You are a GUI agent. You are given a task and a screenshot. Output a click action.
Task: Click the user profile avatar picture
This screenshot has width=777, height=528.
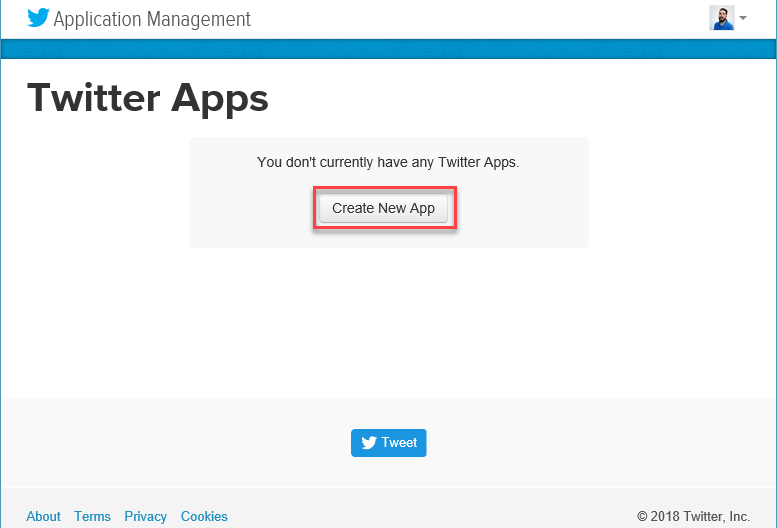[722, 18]
